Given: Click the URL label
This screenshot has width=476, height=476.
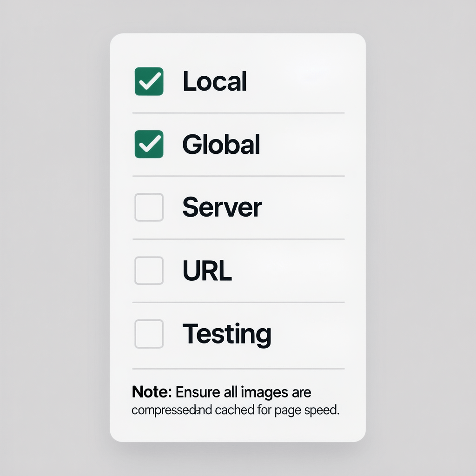Looking at the screenshot, I should pyautogui.click(x=207, y=271).
